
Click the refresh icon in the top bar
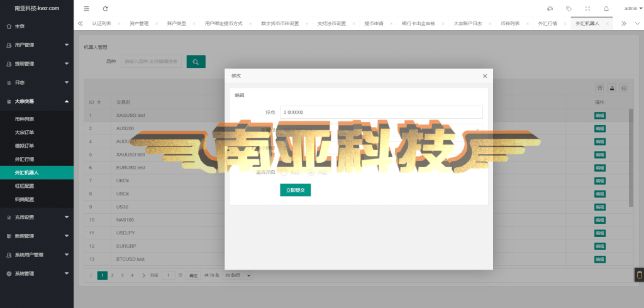(106, 9)
